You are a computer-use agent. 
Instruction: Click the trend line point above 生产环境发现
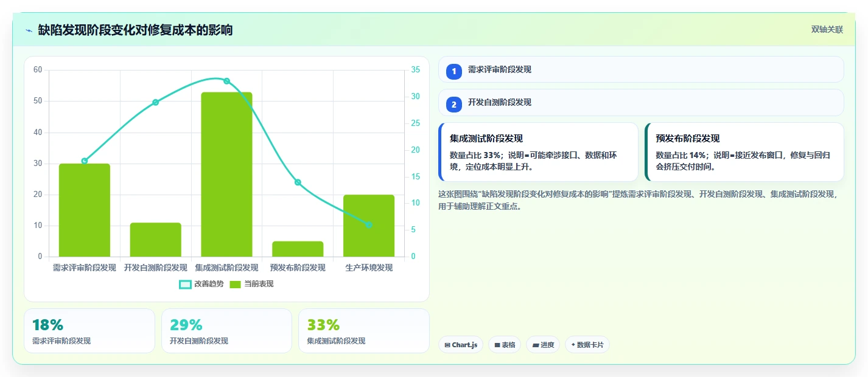pyautogui.click(x=369, y=225)
